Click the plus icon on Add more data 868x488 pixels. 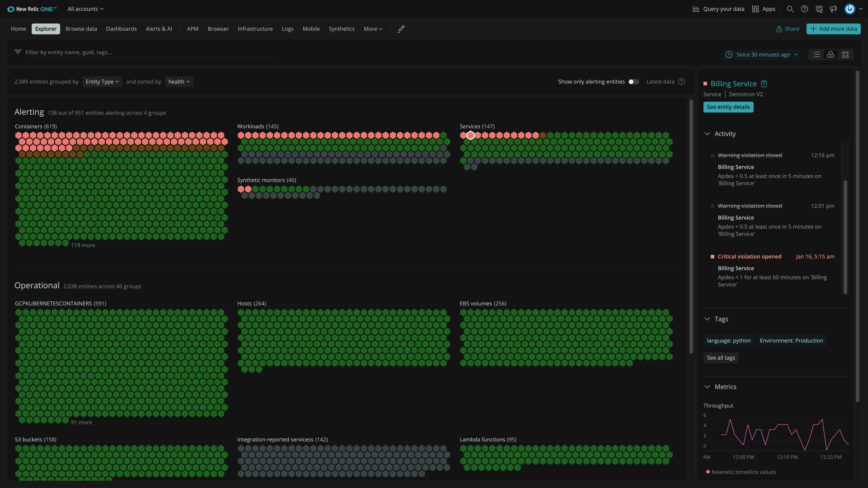click(813, 29)
